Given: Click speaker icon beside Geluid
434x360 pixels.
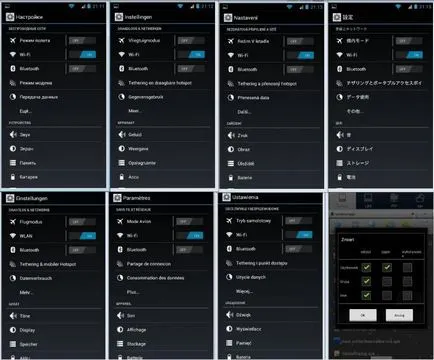Looking at the screenshot, I should point(122,134).
